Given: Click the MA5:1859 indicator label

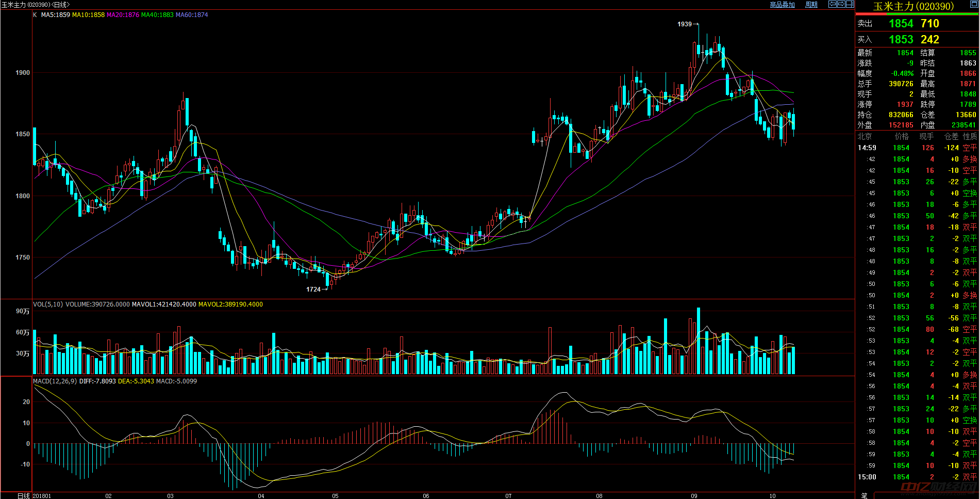Looking at the screenshot, I should pyautogui.click(x=55, y=15).
